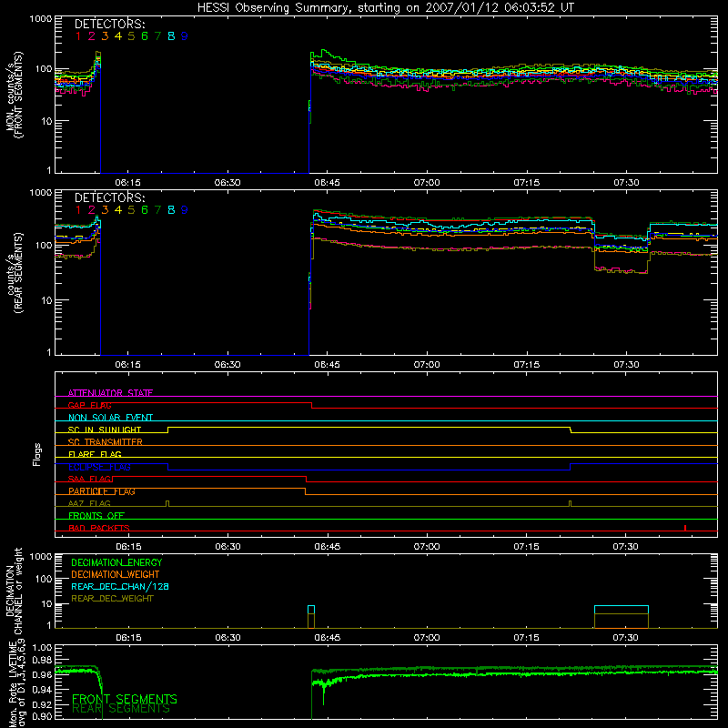This screenshot has width=728, height=728.
Task: Select the FLARE_FLAG label
Action: tap(95, 454)
